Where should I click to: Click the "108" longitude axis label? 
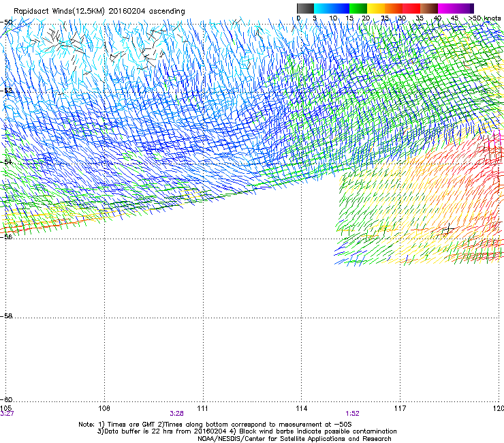click(104, 408)
